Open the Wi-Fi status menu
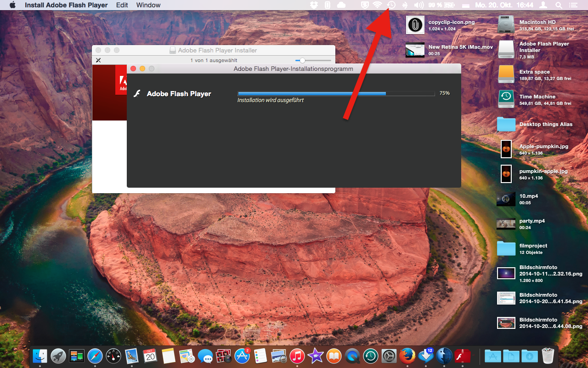The height and width of the screenshot is (368, 588). 377,5
